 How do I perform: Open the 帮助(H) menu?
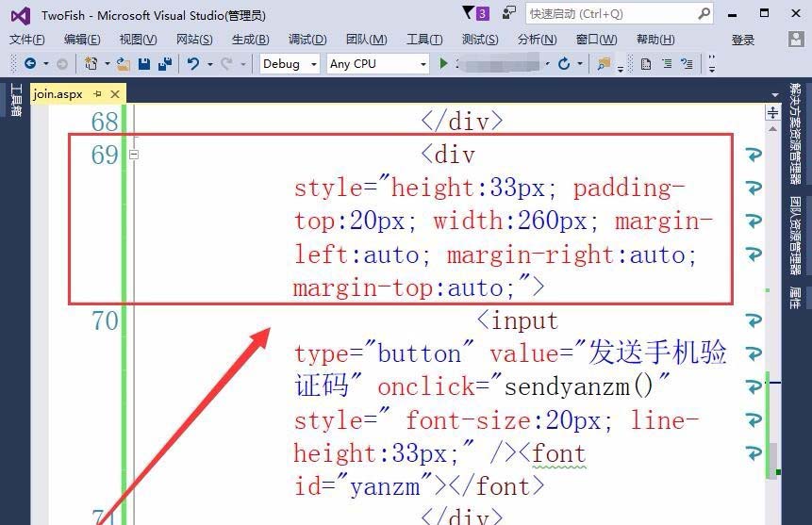click(x=655, y=40)
